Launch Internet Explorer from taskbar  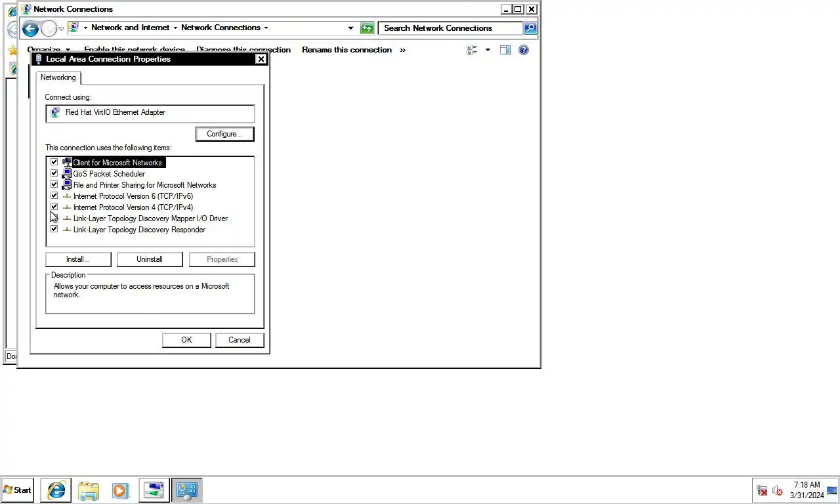pyautogui.click(x=56, y=490)
